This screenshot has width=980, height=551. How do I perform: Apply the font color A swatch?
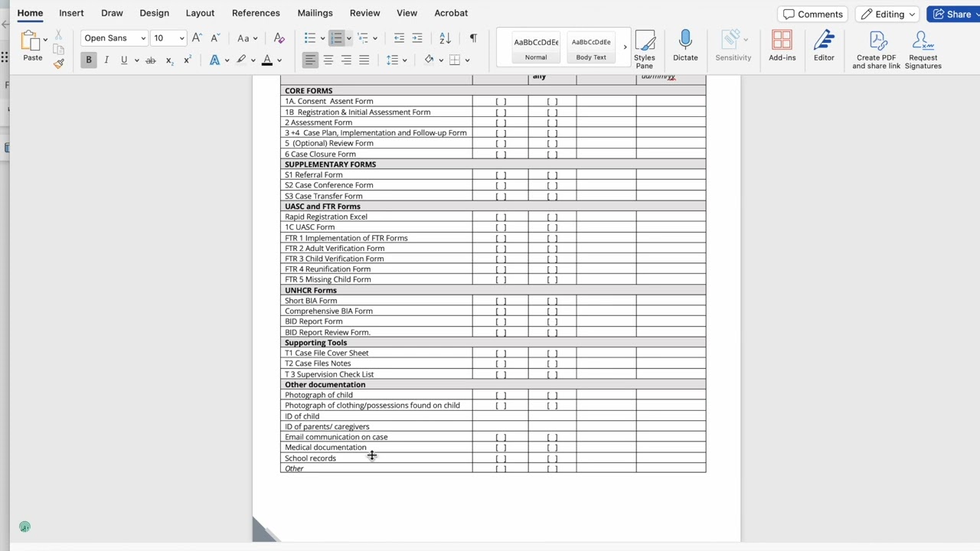pos(267,60)
